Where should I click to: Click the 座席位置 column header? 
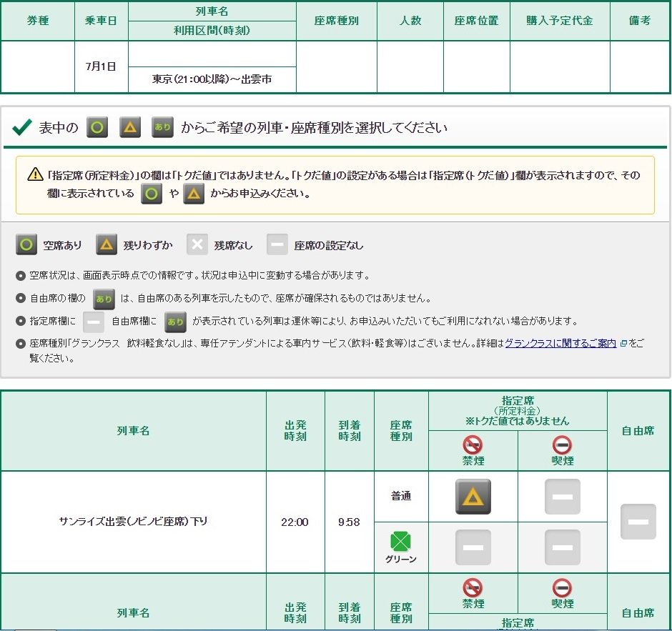(477, 21)
